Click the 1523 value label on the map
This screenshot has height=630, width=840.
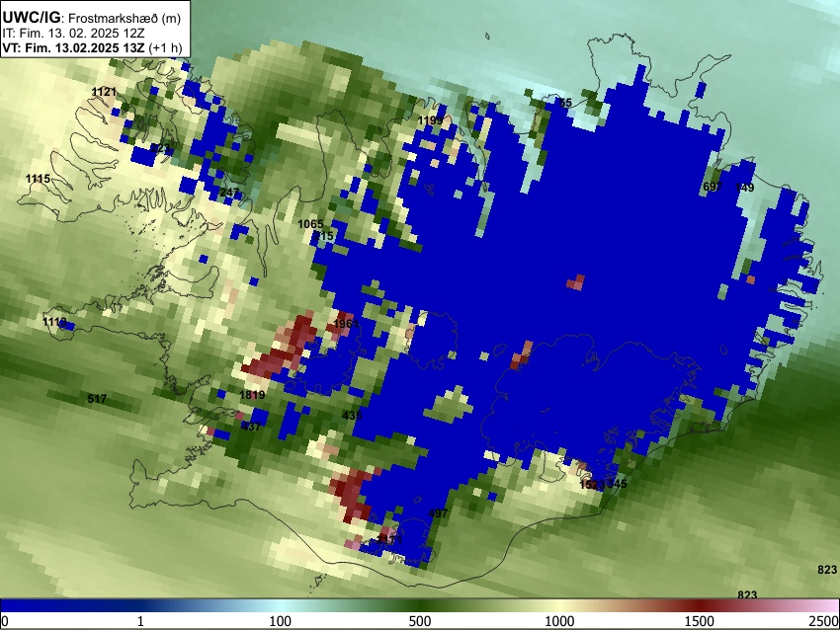click(x=593, y=485)
